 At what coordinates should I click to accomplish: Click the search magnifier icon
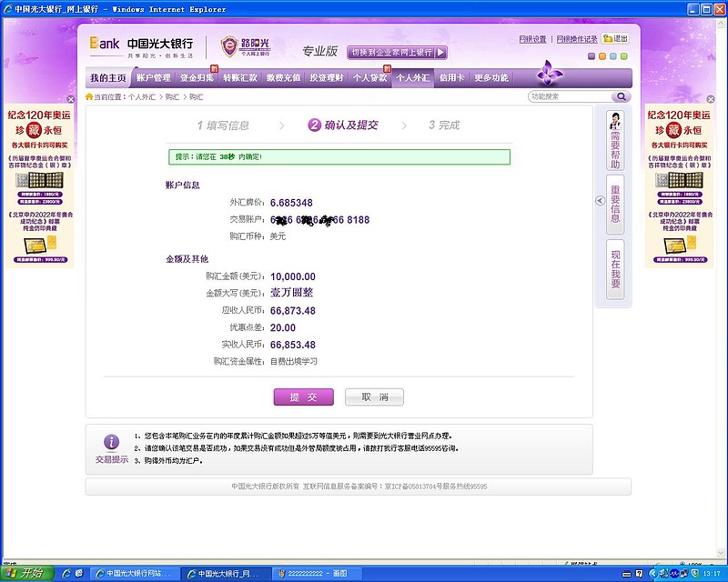click(x=620, y=95)
